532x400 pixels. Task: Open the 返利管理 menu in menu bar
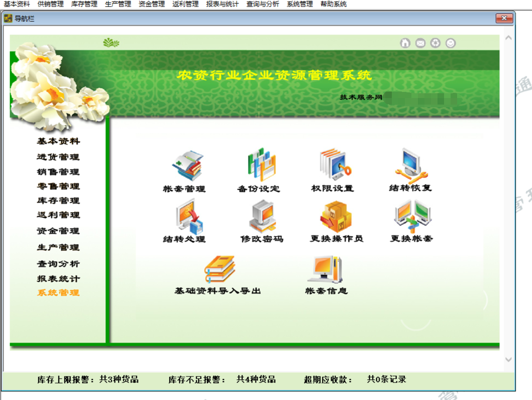click(x=185, y=4)
